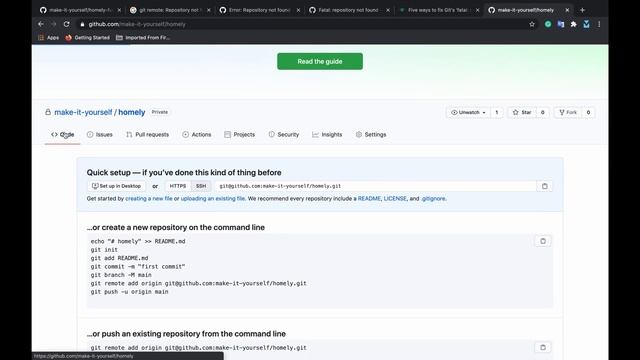Close the 'git remote: Repository not' tab
The image size is (640, 360).
[x=209, y=10]
